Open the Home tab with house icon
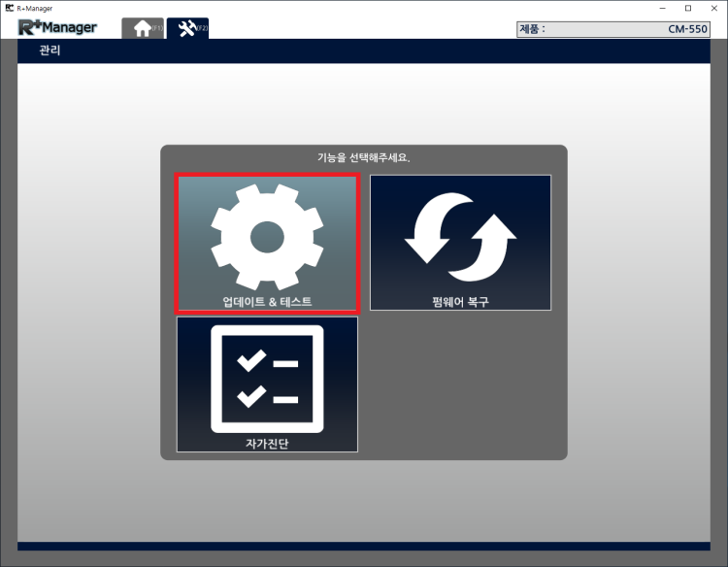The width and height of the screenshot is (728, 567). point(142,28)
